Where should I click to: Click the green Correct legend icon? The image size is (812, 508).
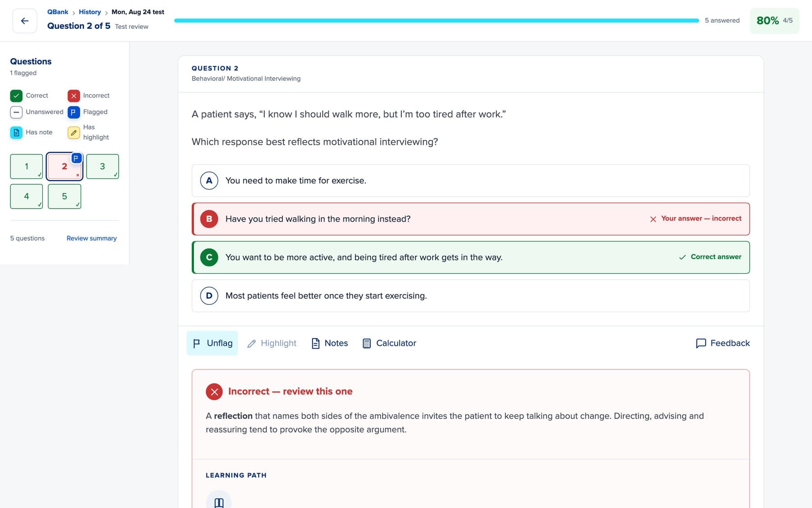(x=16, y=96)
